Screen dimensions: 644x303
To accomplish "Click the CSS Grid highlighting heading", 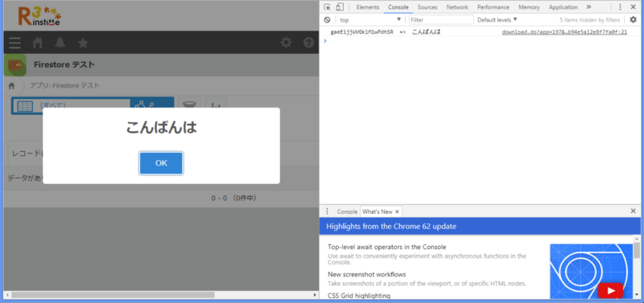I will click(359, 295).
